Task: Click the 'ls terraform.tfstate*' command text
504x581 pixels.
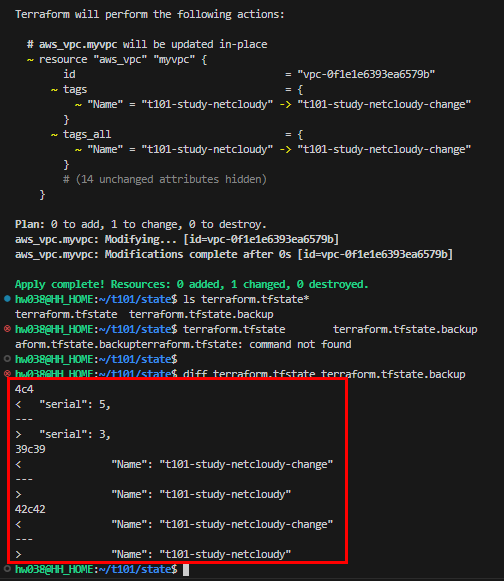Action: point(246,299)
